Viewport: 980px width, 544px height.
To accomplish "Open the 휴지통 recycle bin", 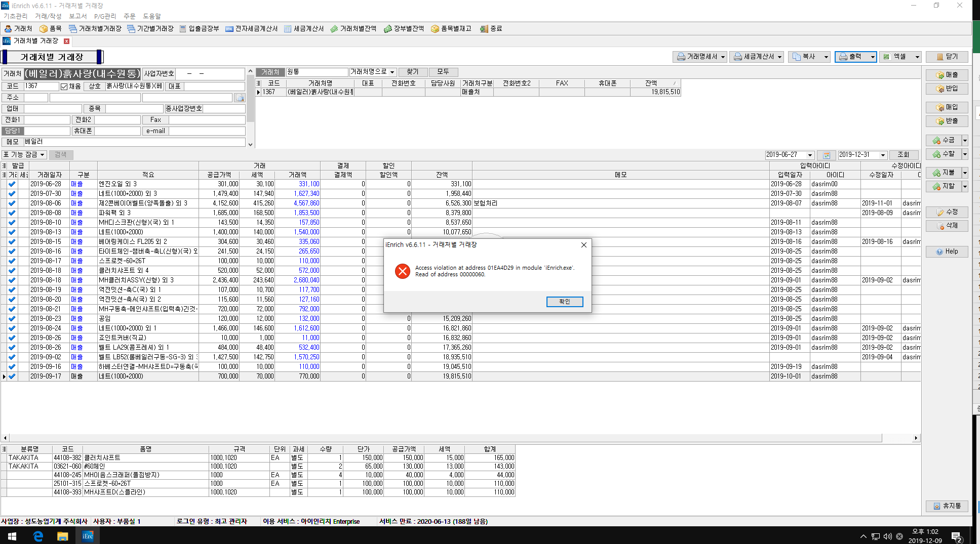I will pos(947,506).
